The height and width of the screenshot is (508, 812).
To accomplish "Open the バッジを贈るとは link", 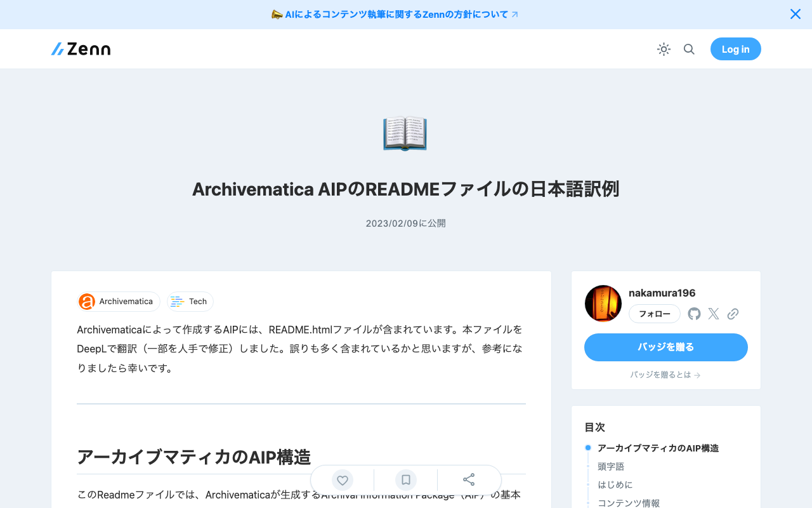I will click(x=665, y=375).
